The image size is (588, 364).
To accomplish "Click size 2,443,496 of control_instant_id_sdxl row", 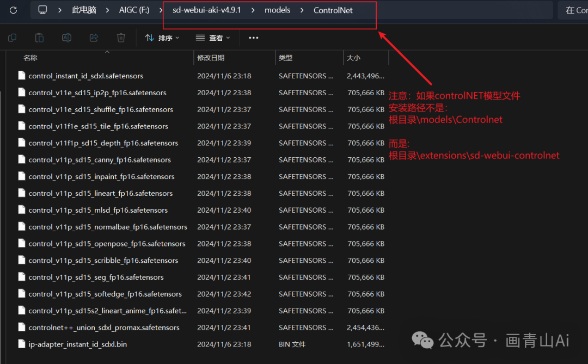I will click(366, 76).
